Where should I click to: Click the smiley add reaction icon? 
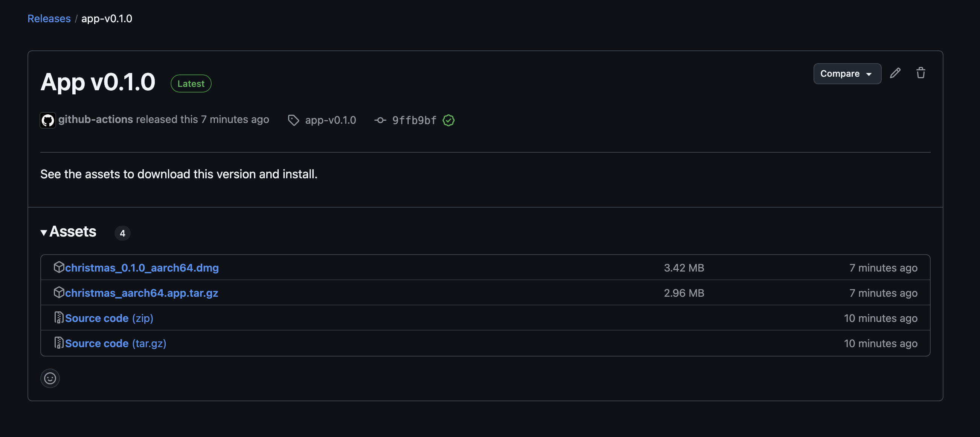[x=50, y=378]
